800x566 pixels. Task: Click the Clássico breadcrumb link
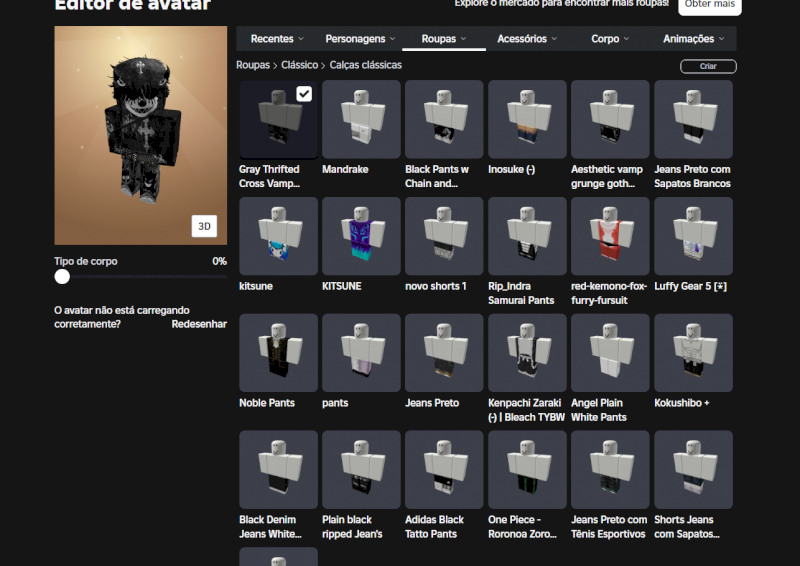coord(299,65)
